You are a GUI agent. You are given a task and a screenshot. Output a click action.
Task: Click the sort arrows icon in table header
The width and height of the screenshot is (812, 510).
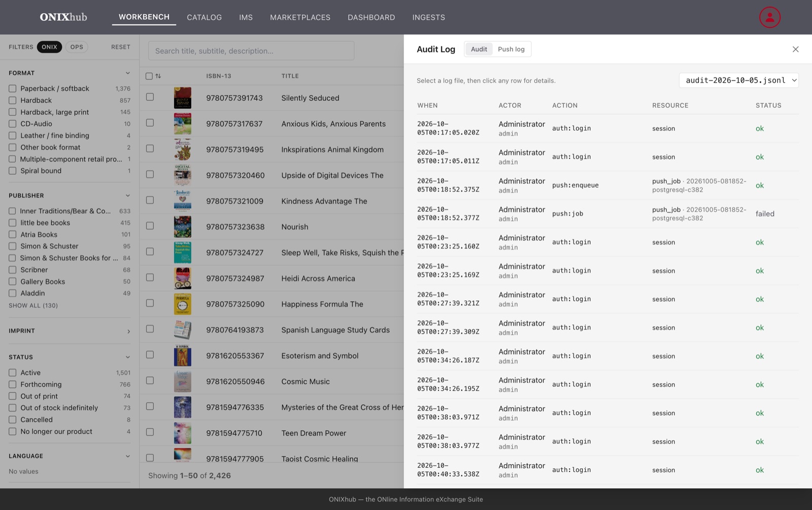158,76
